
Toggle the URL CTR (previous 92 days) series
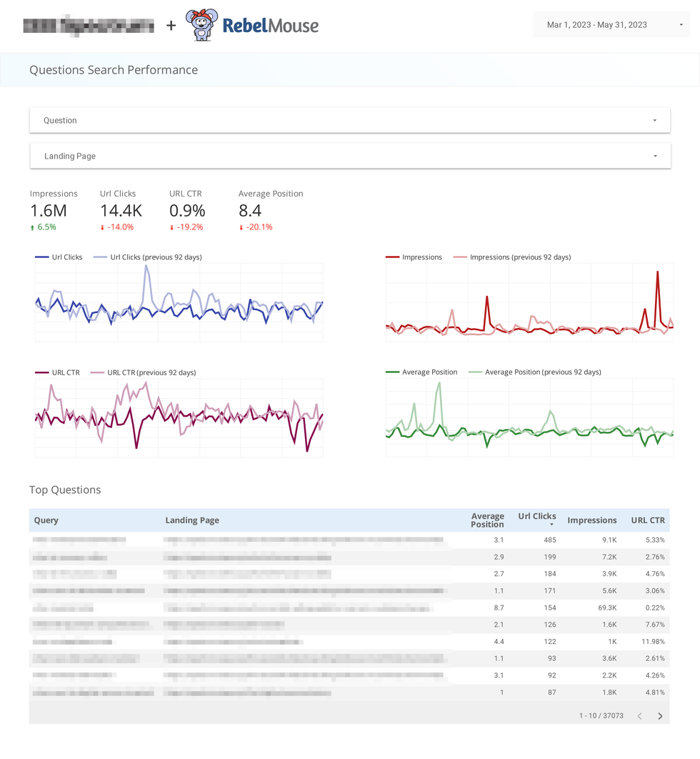coord(99,372)
